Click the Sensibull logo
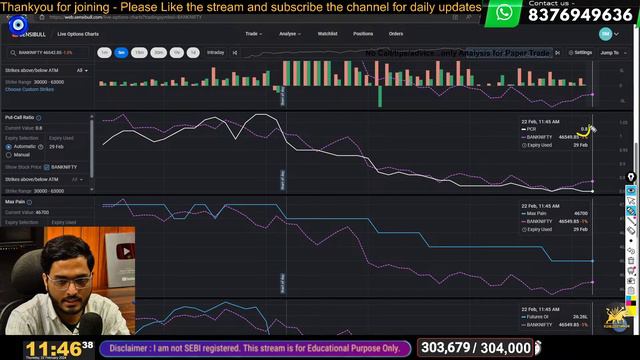This screenshot has height=360, width=640. point(29,34)
